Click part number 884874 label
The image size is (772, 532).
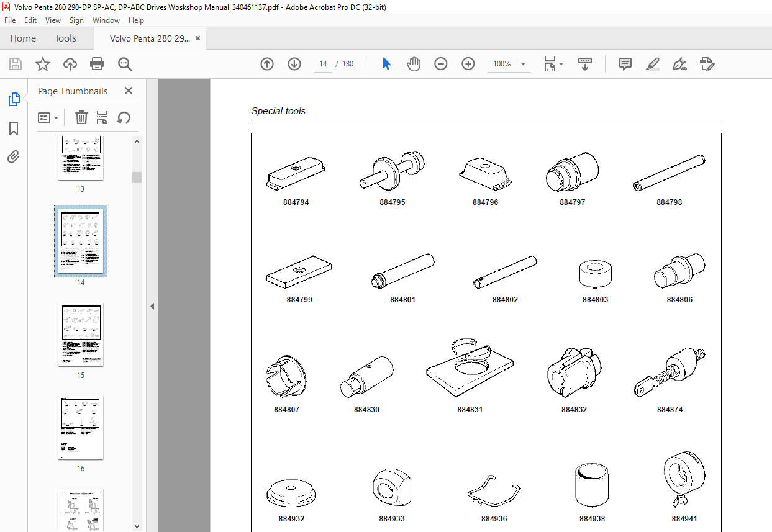coord(670,410)
